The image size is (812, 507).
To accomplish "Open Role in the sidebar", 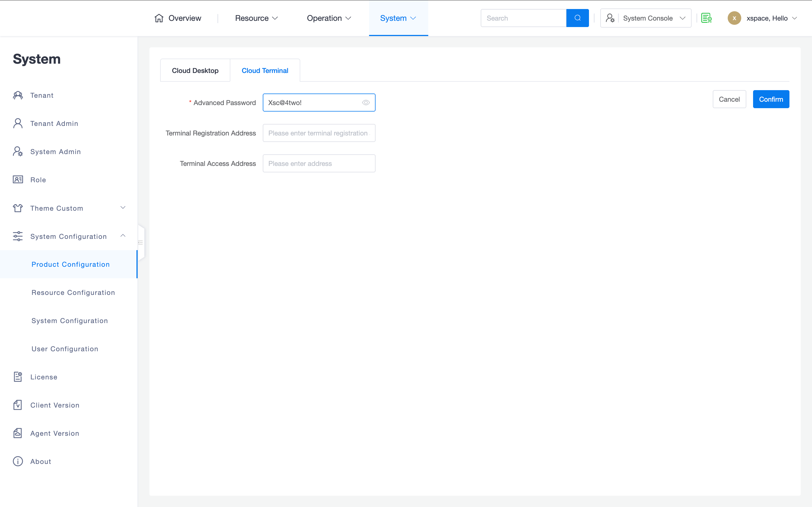I will click(38, 180).
